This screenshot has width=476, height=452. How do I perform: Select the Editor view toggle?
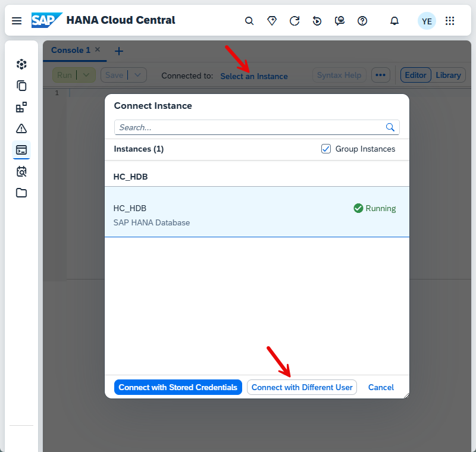(415, 75)
